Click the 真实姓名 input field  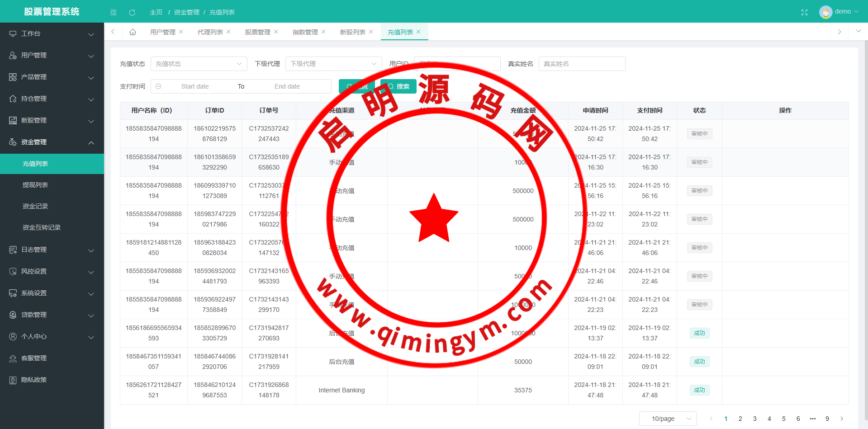click(x=582, y=64)
